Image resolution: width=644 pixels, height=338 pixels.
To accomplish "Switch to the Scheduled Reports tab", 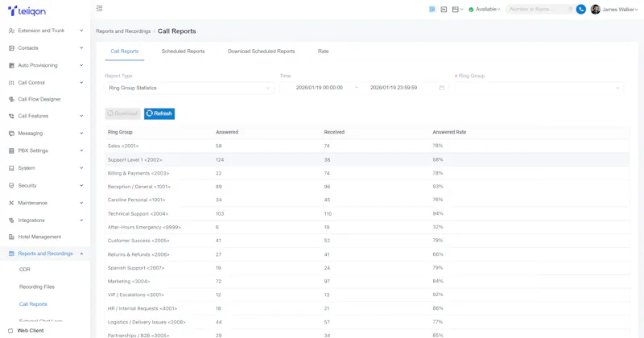I will click(x=184, y=52).
